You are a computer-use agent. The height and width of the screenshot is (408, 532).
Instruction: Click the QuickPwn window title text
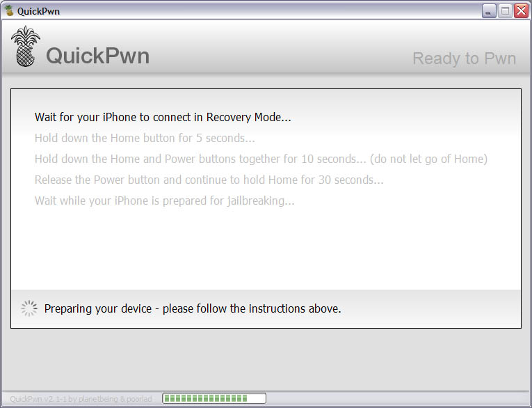pyautogui.click(x=38, y=11)
